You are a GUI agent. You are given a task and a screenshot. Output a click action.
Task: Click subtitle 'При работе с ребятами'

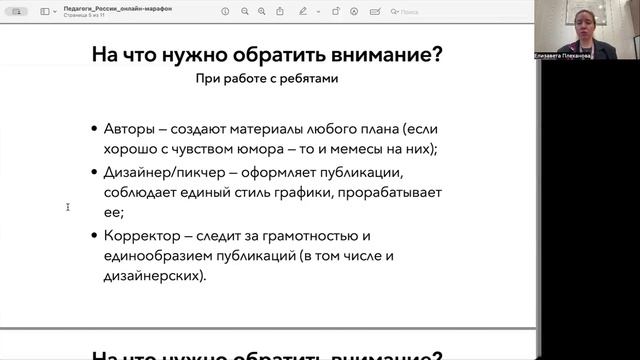pos(267,78)
